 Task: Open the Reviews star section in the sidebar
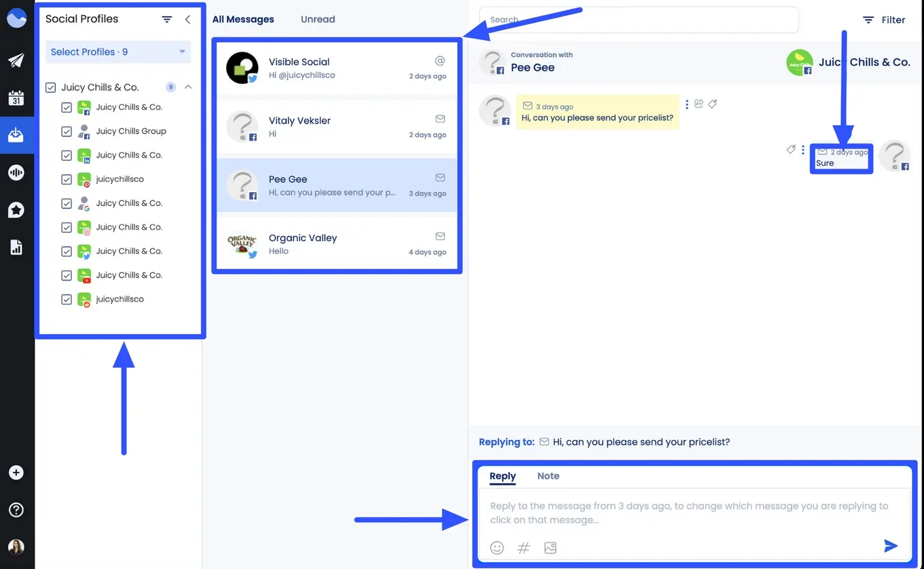[x=16, y=210]
